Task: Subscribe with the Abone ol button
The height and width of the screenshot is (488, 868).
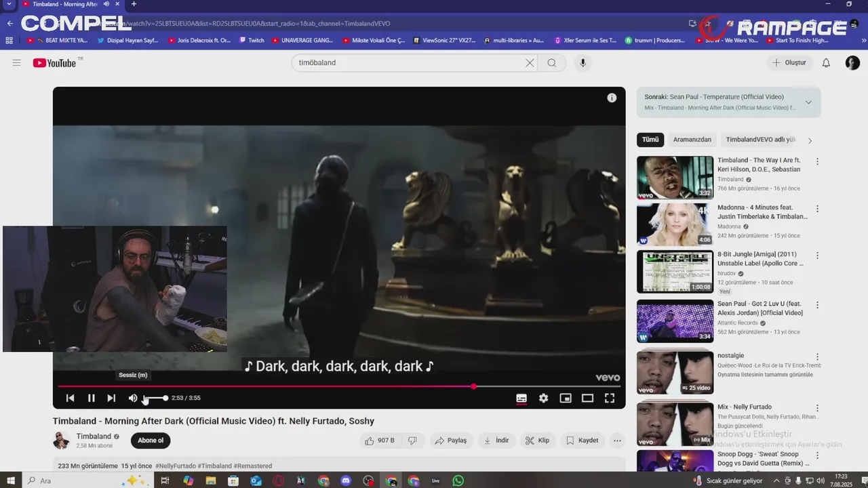Action: click(151, 441)
